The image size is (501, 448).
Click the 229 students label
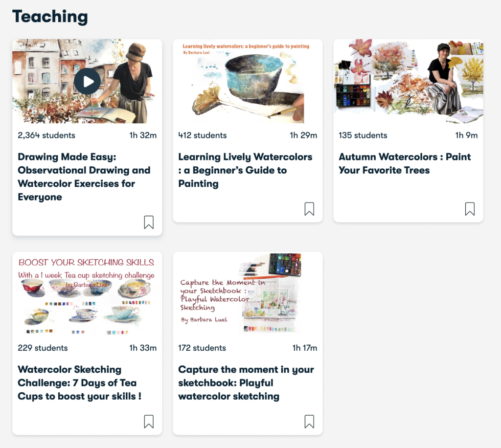coord(43,348)
